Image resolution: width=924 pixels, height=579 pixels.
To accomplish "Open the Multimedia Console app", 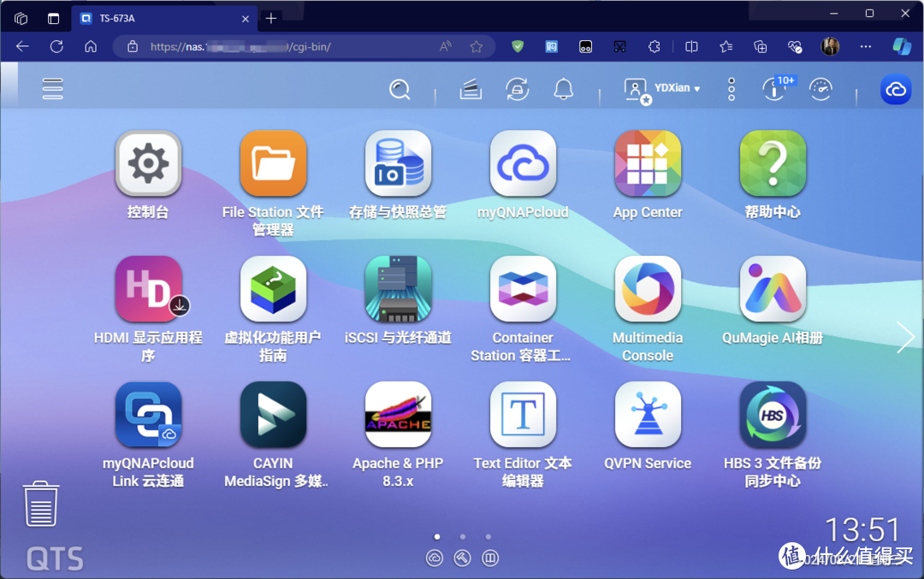I will [x=648, y=289].
